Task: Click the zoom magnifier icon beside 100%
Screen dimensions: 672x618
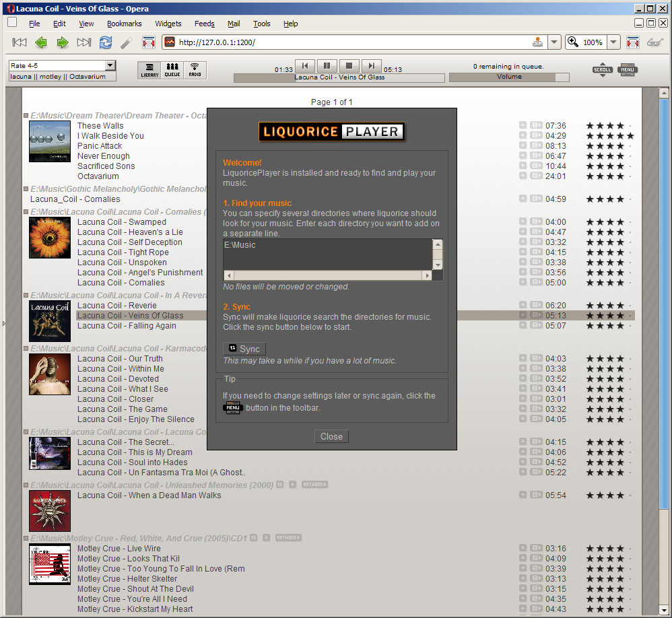Action: click(573, 42)
